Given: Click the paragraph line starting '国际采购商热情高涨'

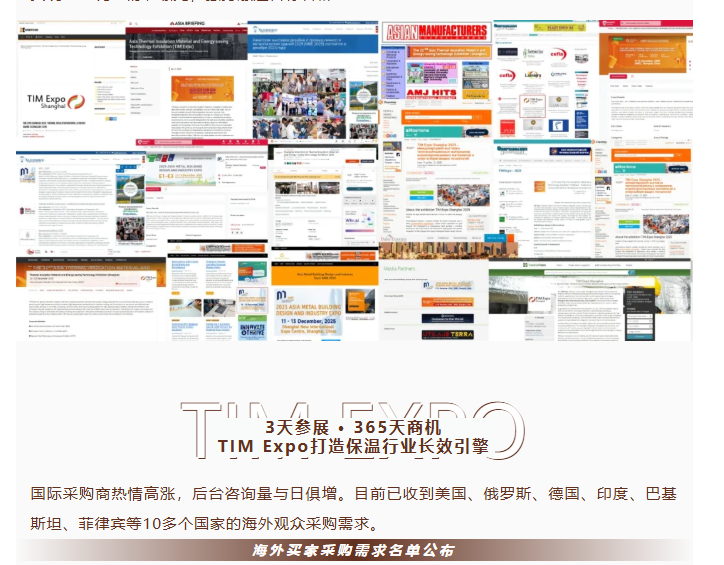Looking at the screenshot, I should [x=354, y=494].
